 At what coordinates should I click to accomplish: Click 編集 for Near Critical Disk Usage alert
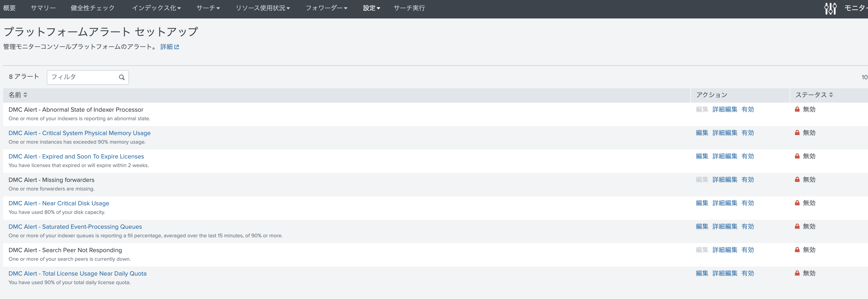click(x=702, y=203)
